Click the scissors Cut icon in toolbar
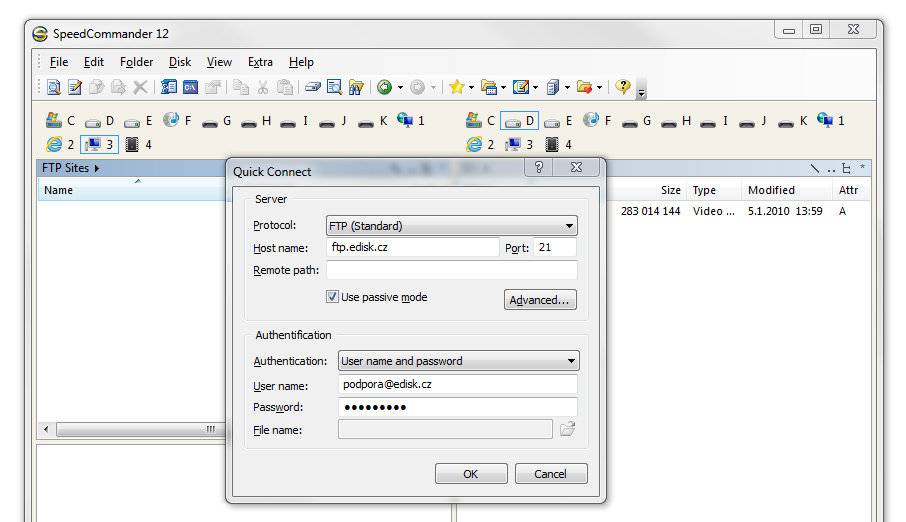Image resolution: width=906 pixels, height=522 pixels. [263, 88]
